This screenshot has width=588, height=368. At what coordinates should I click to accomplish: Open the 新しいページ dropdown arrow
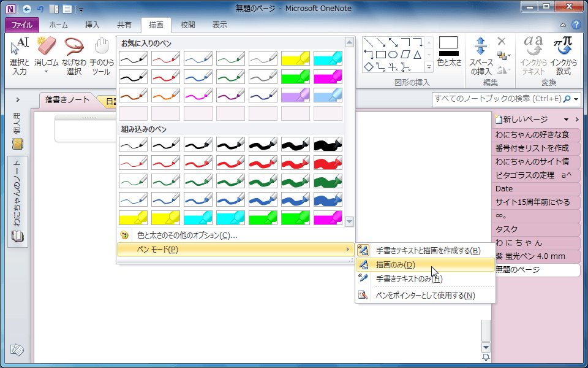tap(566, 120)
